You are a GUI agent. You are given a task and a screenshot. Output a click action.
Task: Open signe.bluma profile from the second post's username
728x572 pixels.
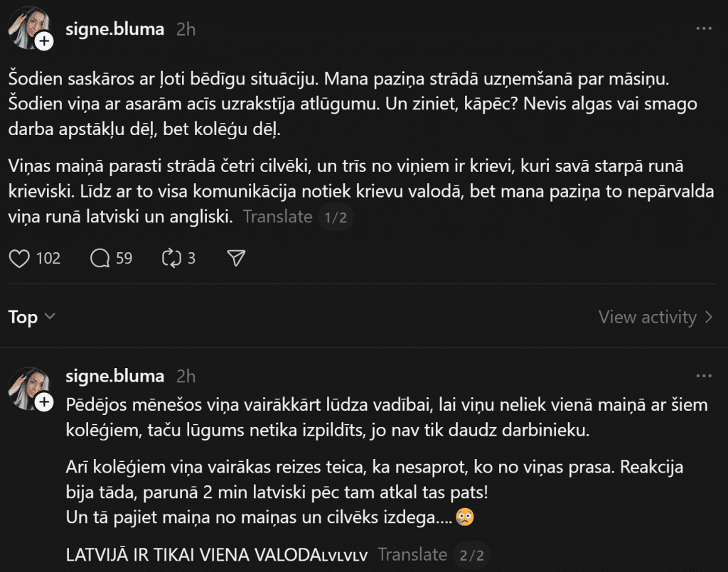[x=114, y=376]
